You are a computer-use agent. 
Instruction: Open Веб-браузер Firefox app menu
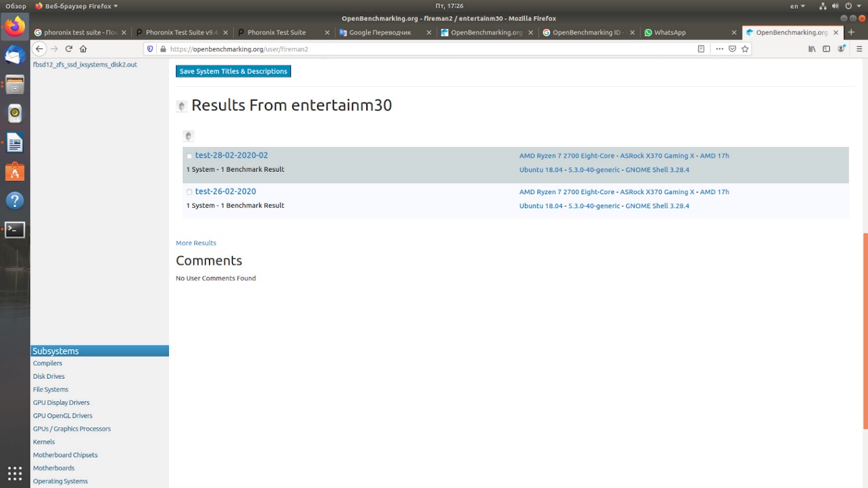pos(77,6)
